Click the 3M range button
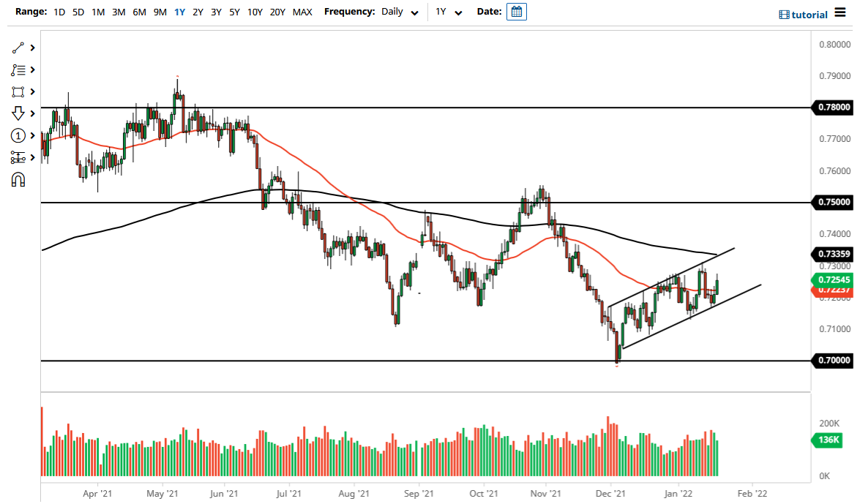860x504 pixels. click(x=119, y=12)
